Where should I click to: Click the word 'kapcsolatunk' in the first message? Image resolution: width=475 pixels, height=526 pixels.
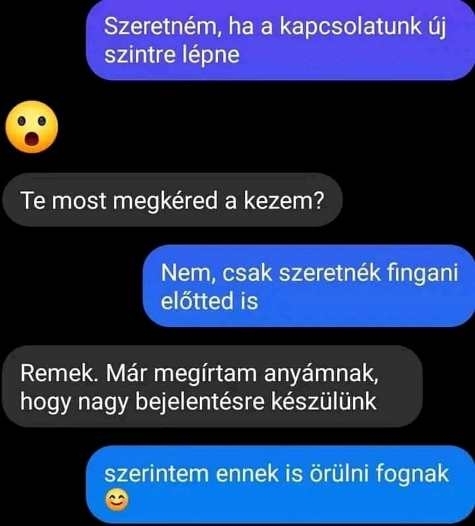350,27
